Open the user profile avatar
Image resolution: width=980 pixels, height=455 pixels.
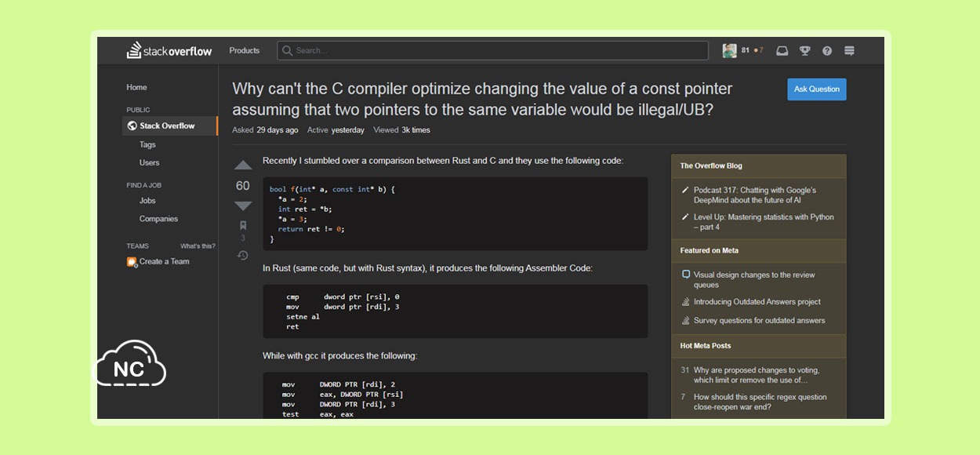[x=729, y=50]
